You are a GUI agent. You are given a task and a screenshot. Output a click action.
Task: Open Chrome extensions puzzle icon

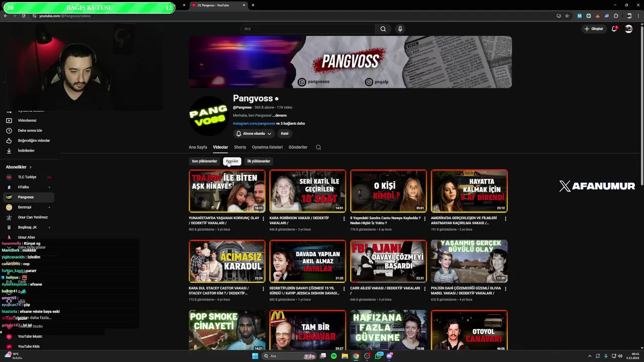coord(616,16)
